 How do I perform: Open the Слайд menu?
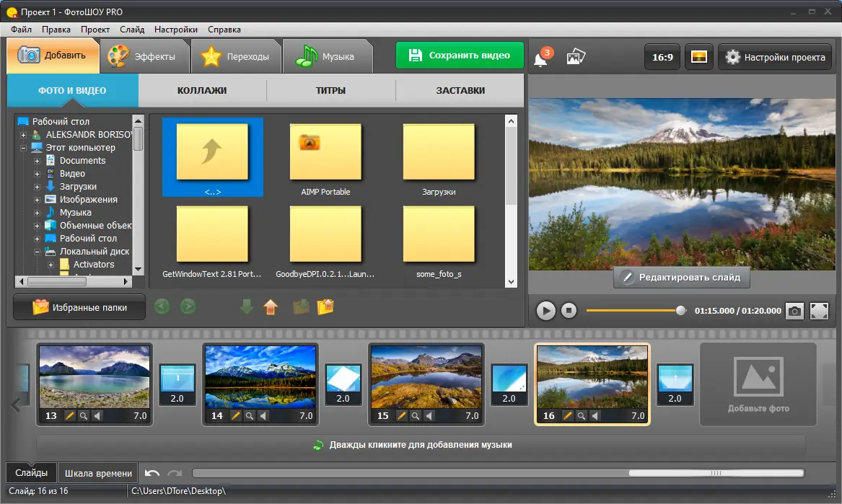click(x=132, y=30)
